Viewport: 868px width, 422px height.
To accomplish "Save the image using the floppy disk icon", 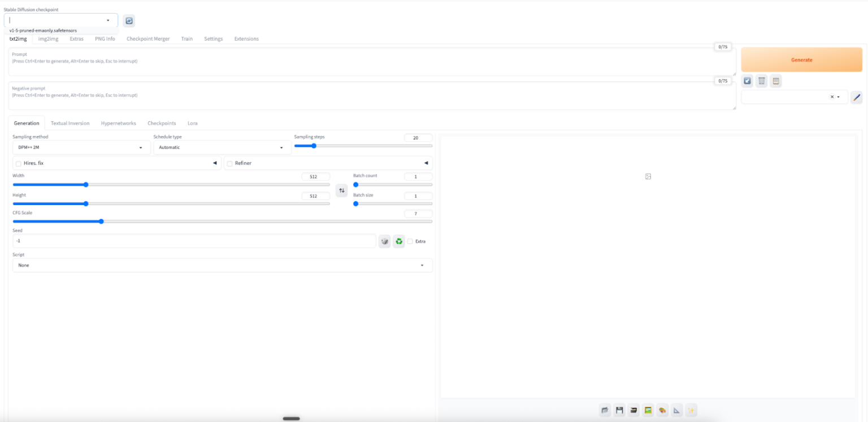I will click(x=619, y=410).
